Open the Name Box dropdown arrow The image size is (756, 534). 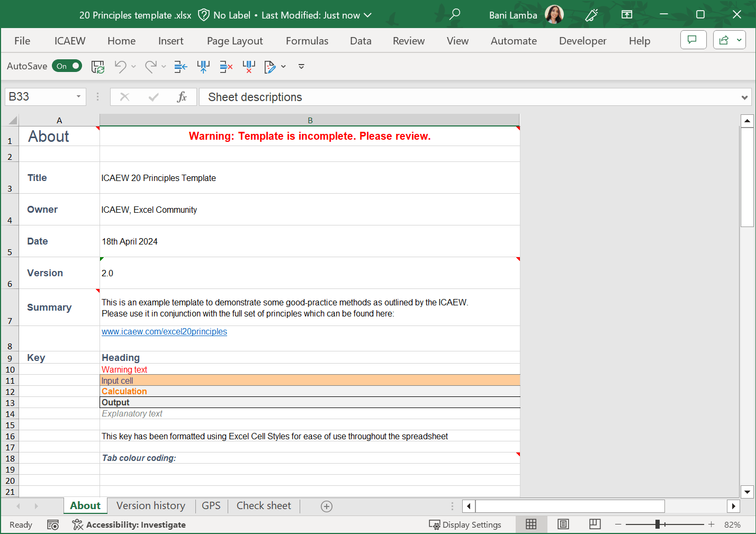click(78, 97)
